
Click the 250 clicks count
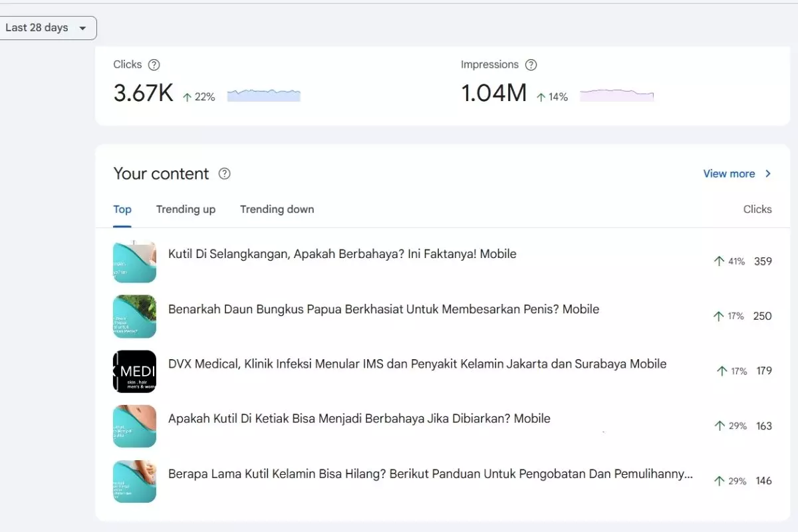click(x=762, y=316)
